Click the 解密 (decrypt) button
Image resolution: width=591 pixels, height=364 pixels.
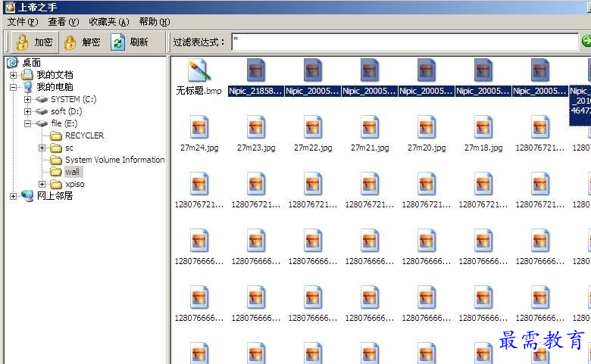click(x=82, y=42)
